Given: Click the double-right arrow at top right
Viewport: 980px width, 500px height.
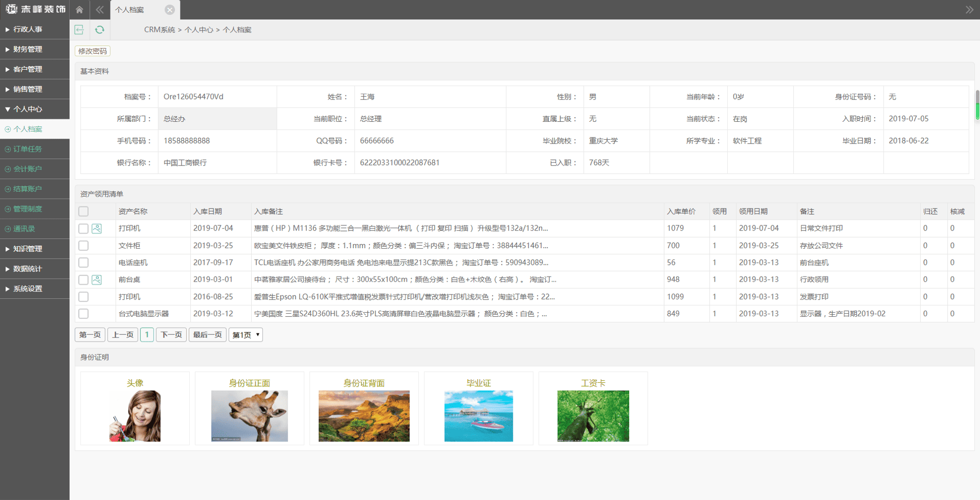Looking at the screenshot, I should pyautogui.click(x=969, y=10).
